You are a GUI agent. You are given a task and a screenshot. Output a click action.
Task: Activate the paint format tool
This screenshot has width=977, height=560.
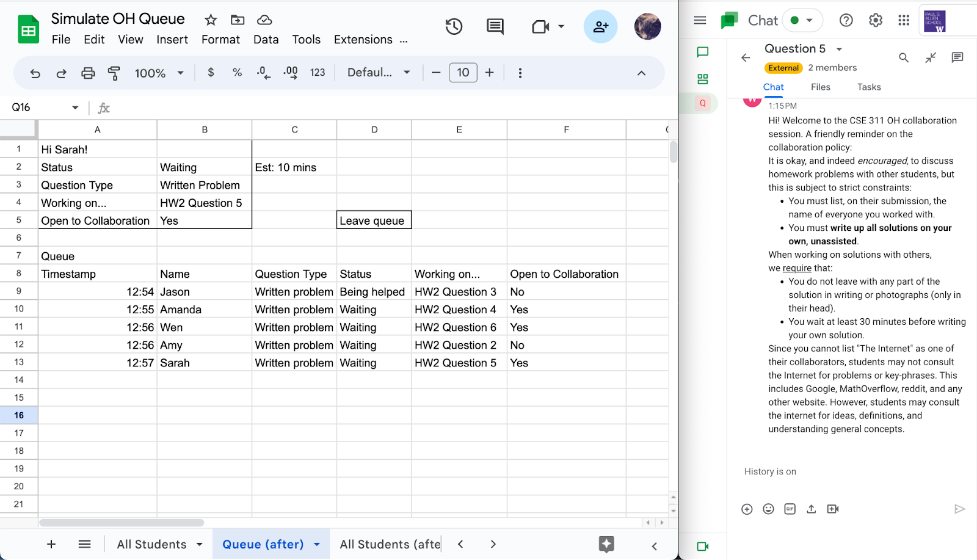click(x=114, y=73)
